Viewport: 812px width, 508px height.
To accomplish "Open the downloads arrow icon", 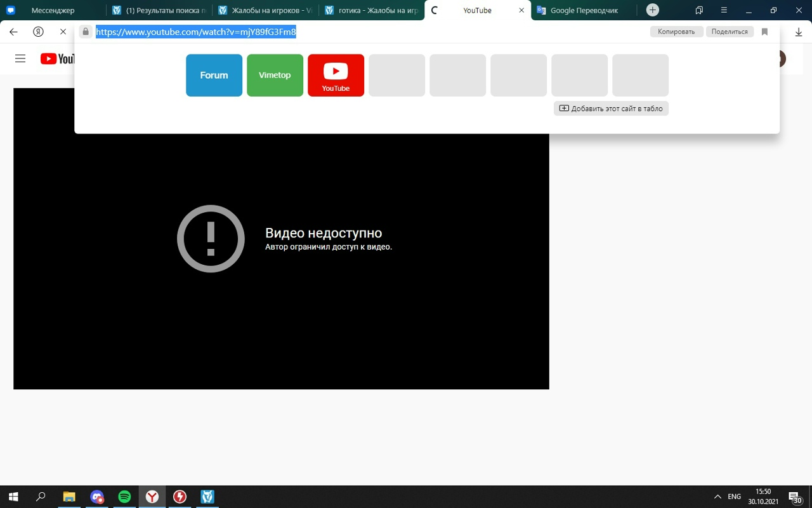I will [x=799, y=32].
